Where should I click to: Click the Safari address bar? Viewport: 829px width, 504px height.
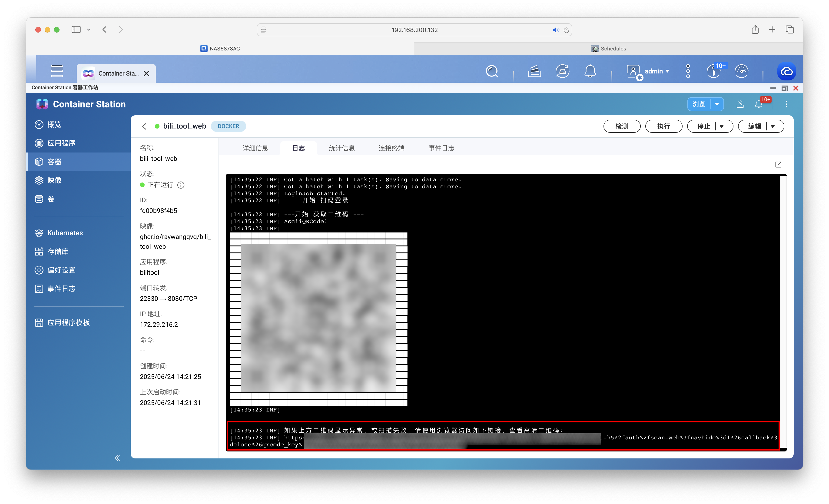(414, 30)
